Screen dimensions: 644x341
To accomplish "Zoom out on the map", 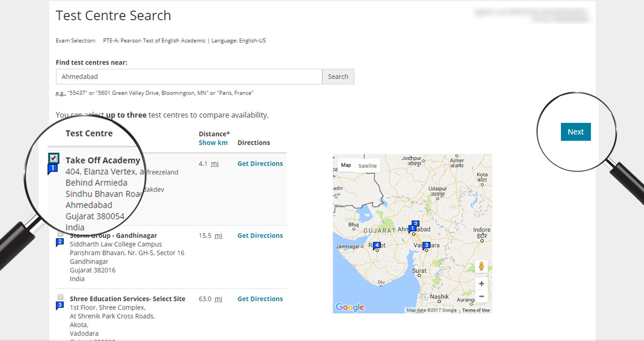I will (481, 296).
